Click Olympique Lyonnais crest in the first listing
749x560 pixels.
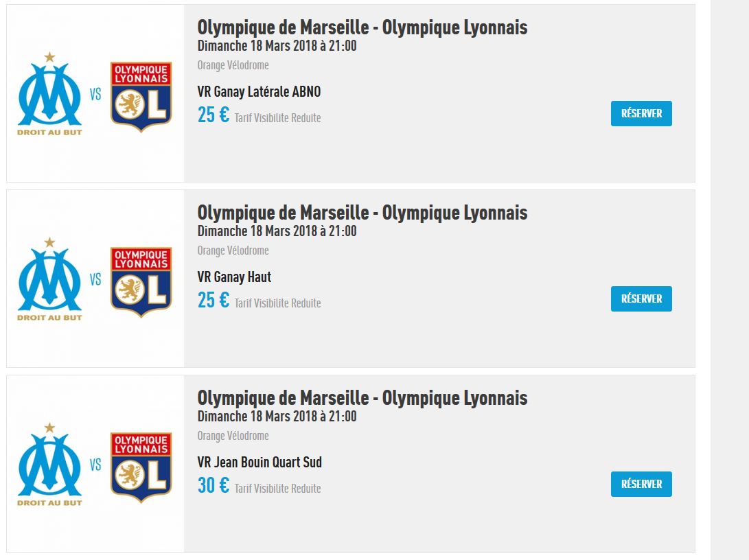141,97
